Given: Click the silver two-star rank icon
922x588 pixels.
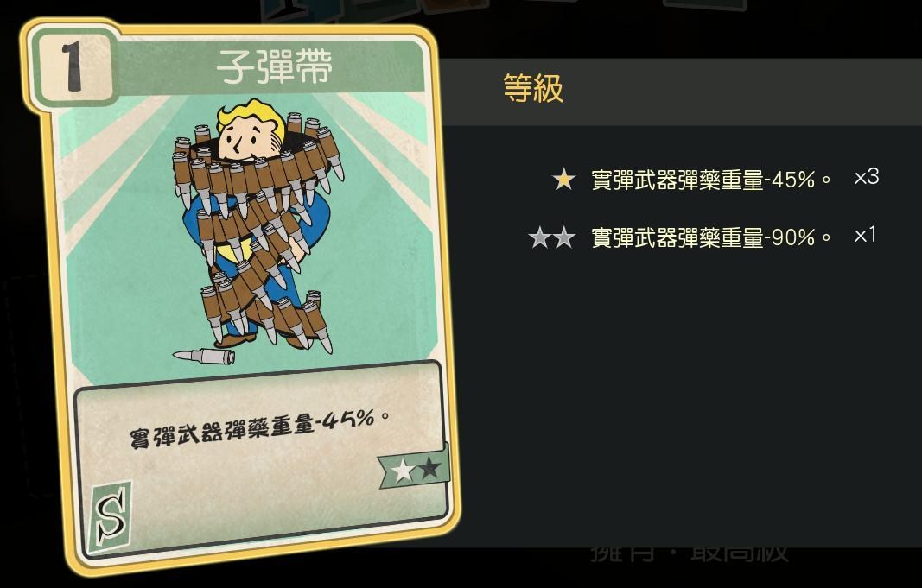Looking at the screenshot, I should pyautogui.click(x=551, y=238).
